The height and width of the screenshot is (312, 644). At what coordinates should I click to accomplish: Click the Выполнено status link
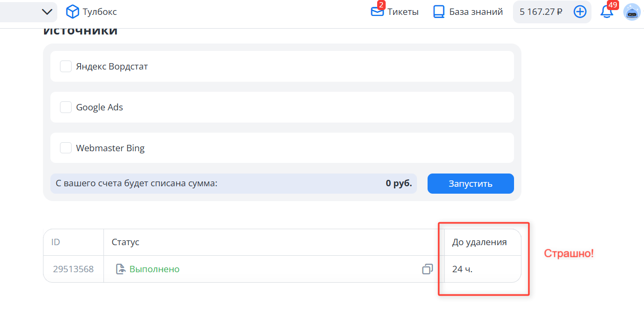pos(154,269)
